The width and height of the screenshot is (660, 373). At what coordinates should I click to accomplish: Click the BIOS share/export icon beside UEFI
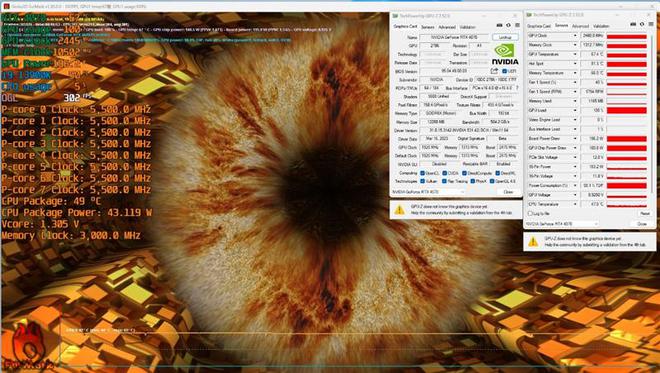pyautogui.click(x=494, y=71)
